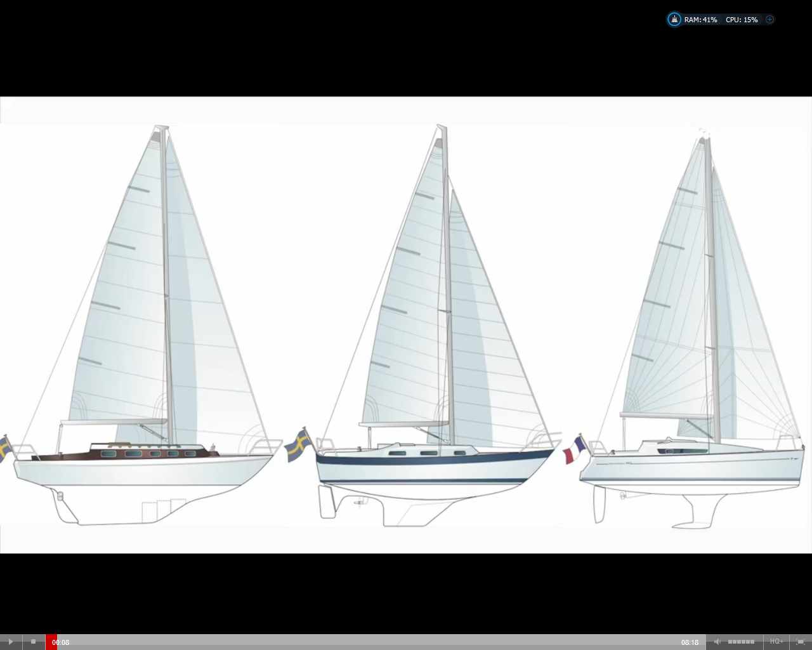Viewport: 812px width, 650px height.
Task: Expand the system monitor widget plus button
Action: pos(769,20)
